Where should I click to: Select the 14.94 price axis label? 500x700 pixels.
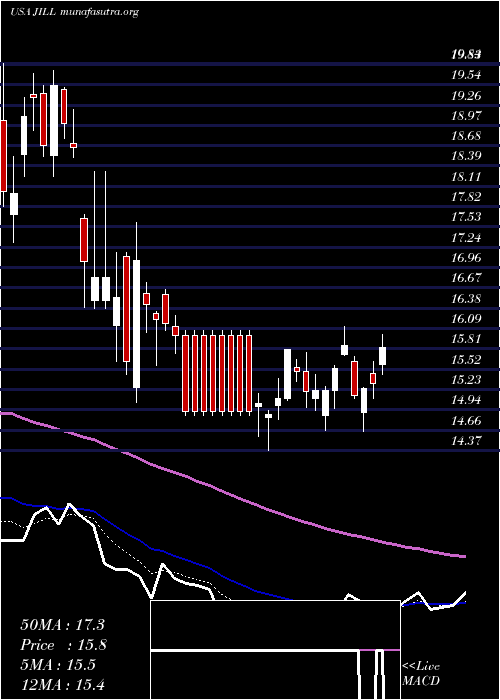(x=466, y=400)
